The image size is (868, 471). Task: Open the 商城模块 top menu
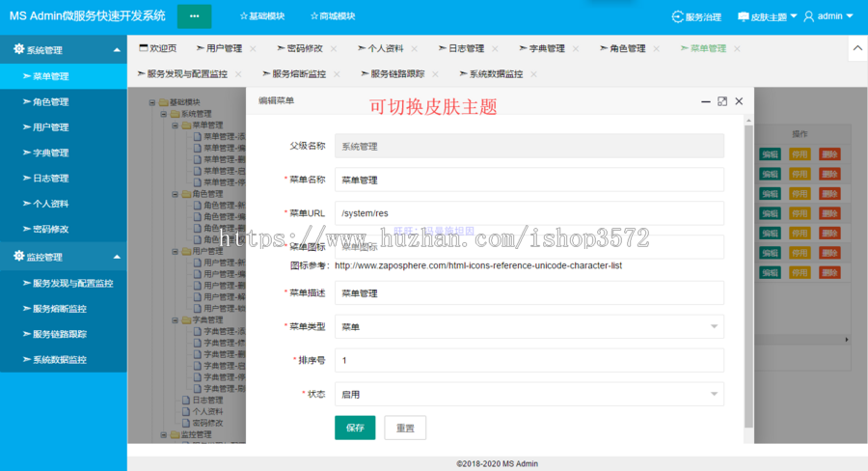333,16
